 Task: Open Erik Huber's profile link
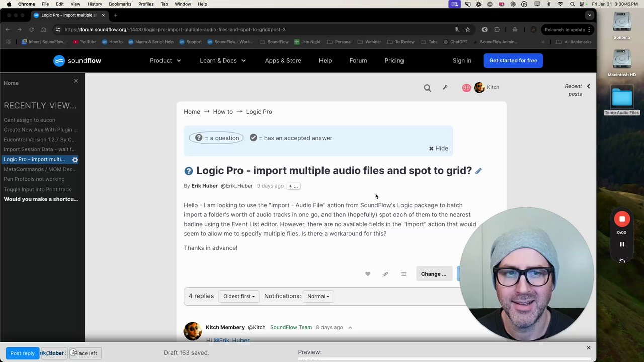point(204,186)
